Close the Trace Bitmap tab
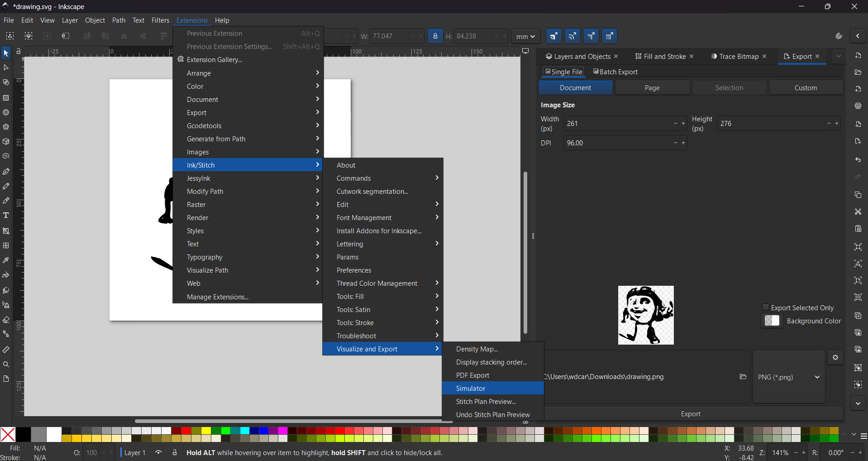 click(x=764, y=56)
